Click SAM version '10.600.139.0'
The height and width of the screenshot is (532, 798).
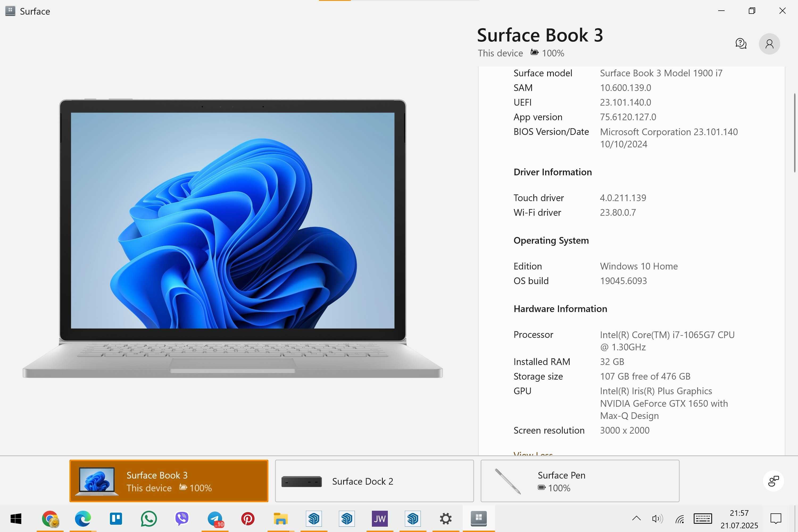(x=626, y=88)
